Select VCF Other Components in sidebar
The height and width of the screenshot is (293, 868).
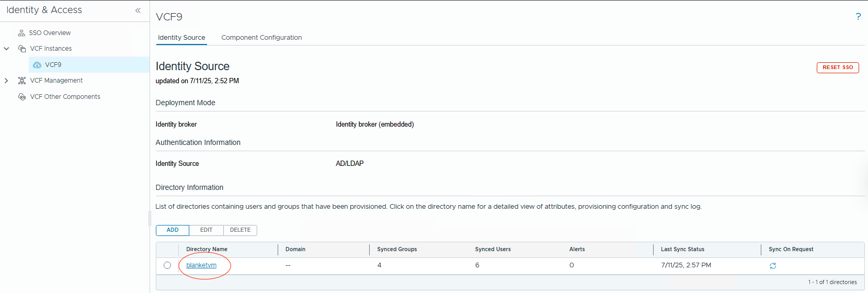tap(65, 97)
